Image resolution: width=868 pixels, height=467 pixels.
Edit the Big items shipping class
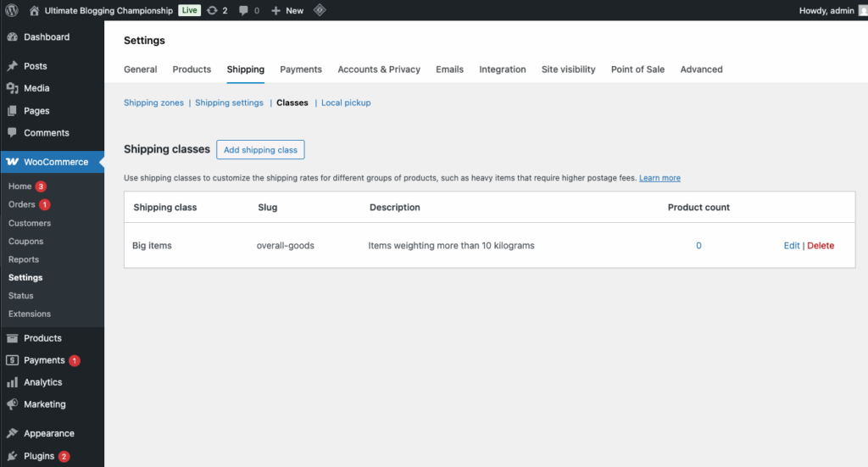[x=792, y=245]
